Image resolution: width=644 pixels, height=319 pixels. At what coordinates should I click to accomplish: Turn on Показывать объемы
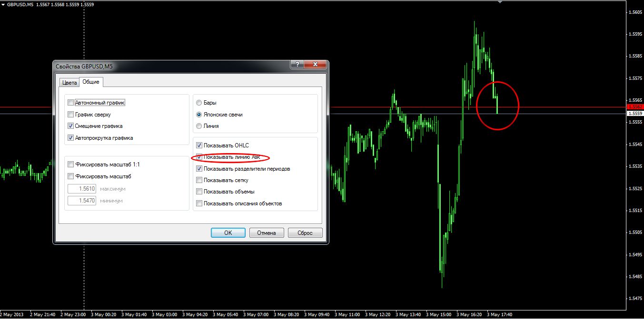click(199, 192)
